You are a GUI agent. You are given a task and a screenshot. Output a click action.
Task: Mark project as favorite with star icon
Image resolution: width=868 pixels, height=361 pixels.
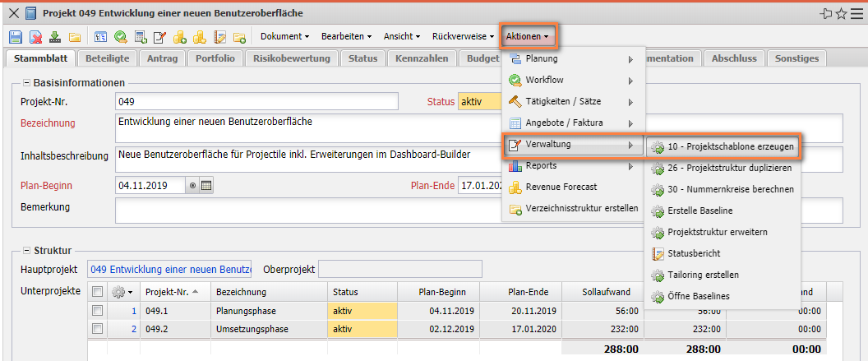(841, 13)
